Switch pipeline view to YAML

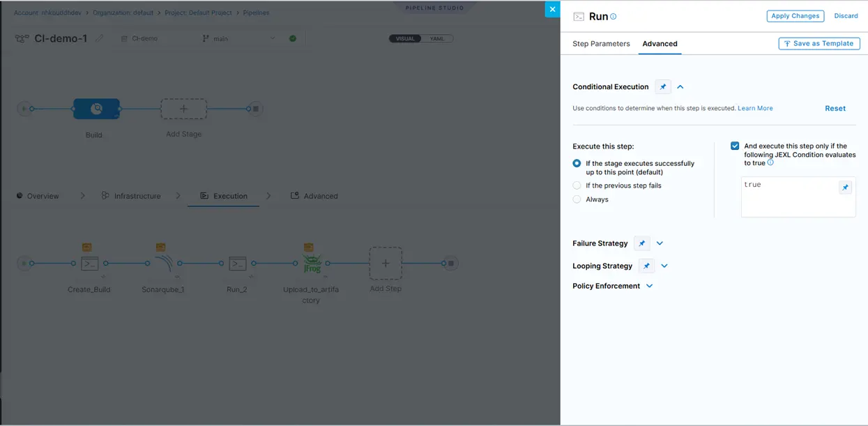[x=437, y=38]
